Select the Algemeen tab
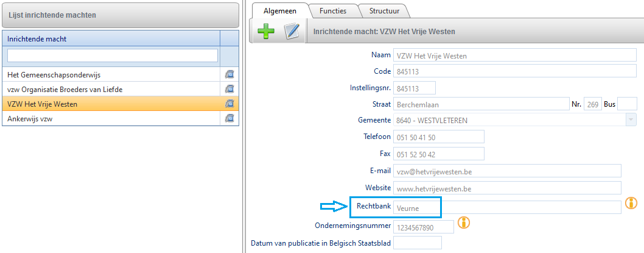This screenshot has height=253, width=644. pyautogui.click(x=279, y=11)
